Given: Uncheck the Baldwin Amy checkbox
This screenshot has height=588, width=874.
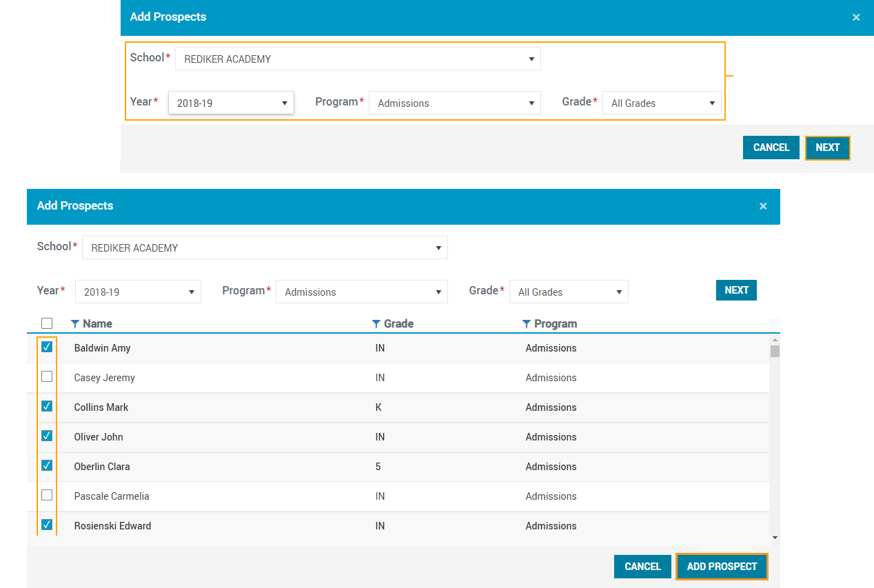Looking at the screenshot, I should tap(47, 347).
